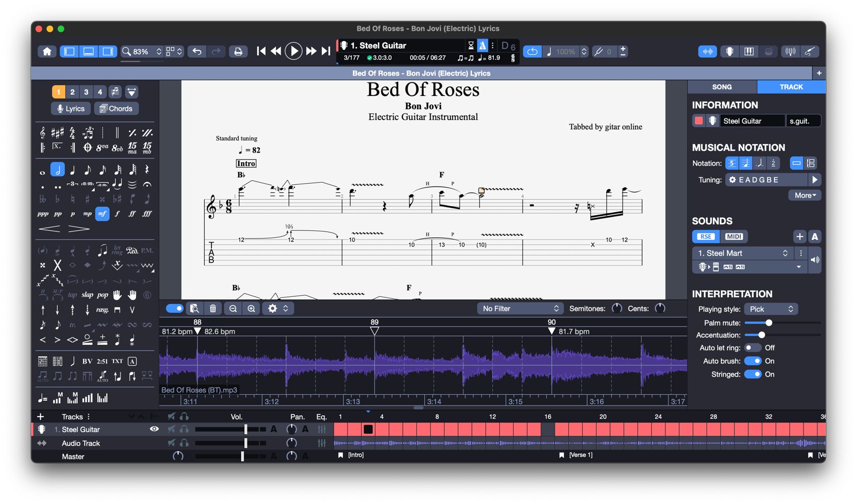Screen dimensions: 857x504
Task: Click the Undo arrow icon
Action: [x=197, y=51]
